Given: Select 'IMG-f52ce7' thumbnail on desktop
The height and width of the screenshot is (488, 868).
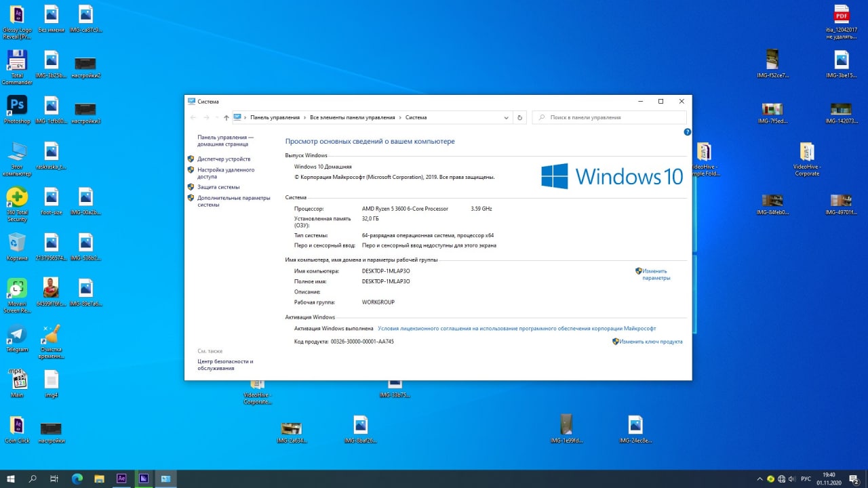Looking at the screenshot, I should click(772, 64).
